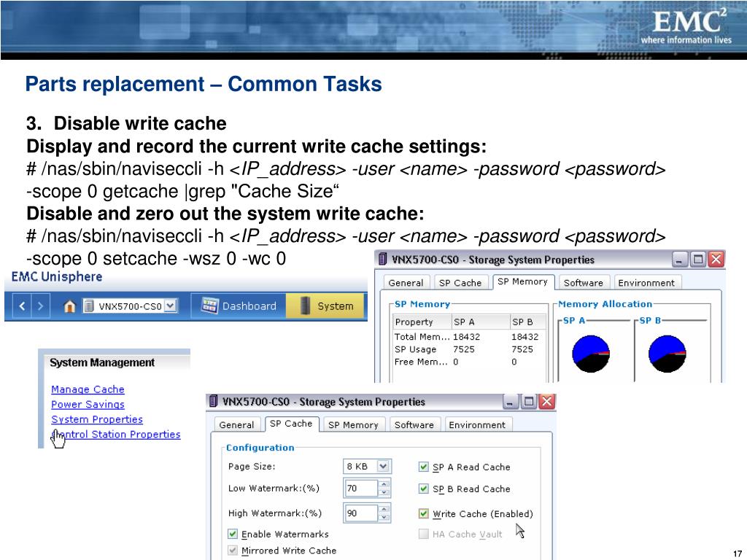Open General tab in the lower SP Cache window
747x560 pixels.
coord(237,425)
